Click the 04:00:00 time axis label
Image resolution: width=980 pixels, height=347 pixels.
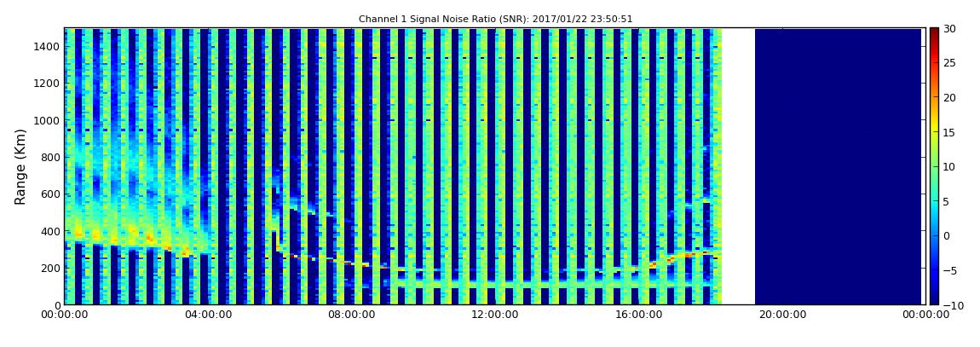[208, 315]
